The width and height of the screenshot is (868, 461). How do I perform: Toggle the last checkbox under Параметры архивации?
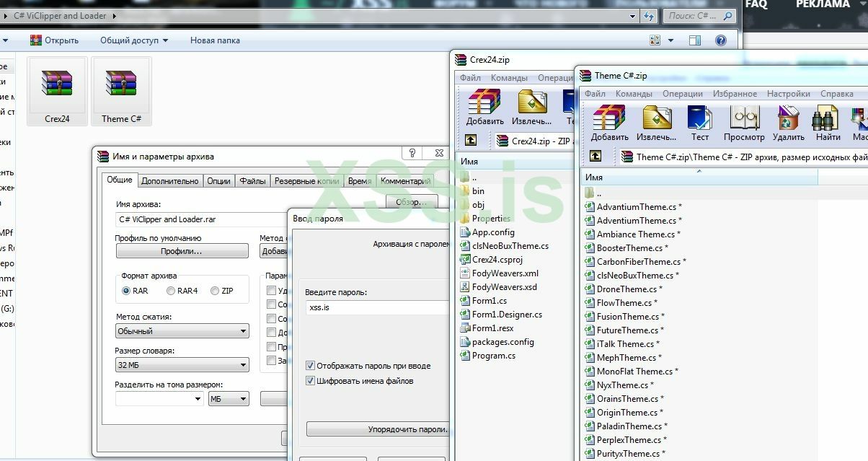point(271,360)
